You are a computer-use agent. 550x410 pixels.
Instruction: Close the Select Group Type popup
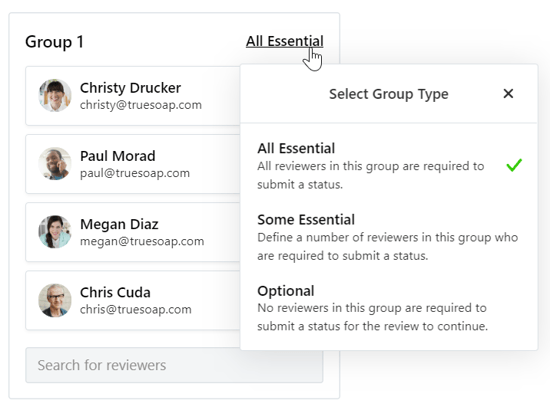(x=508, y=94)
